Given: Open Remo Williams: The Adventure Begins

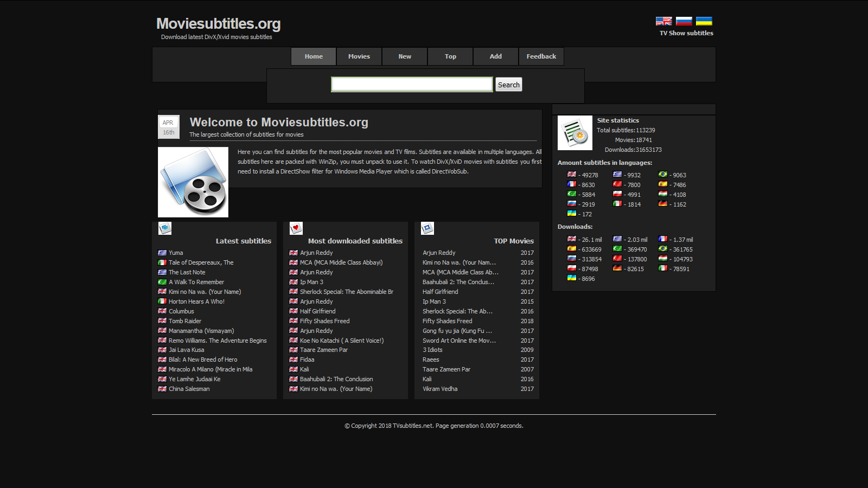Looking at the screenshot, I should (218, 341).
